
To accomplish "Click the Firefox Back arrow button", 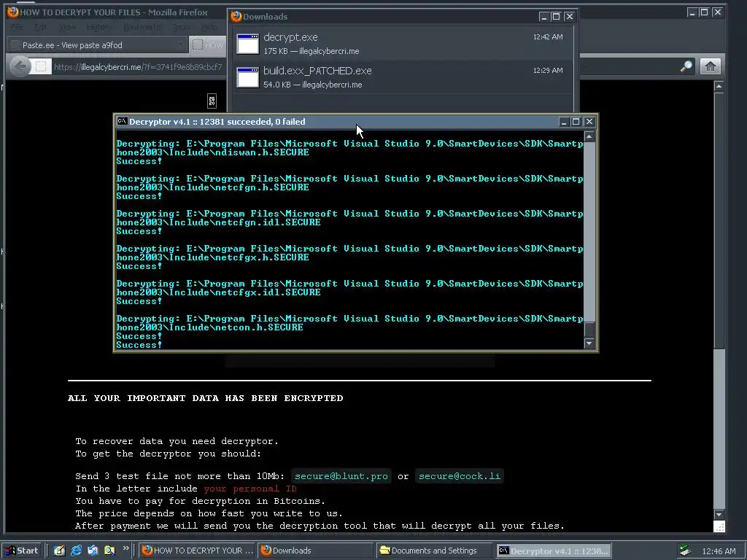I will point(20,66).
